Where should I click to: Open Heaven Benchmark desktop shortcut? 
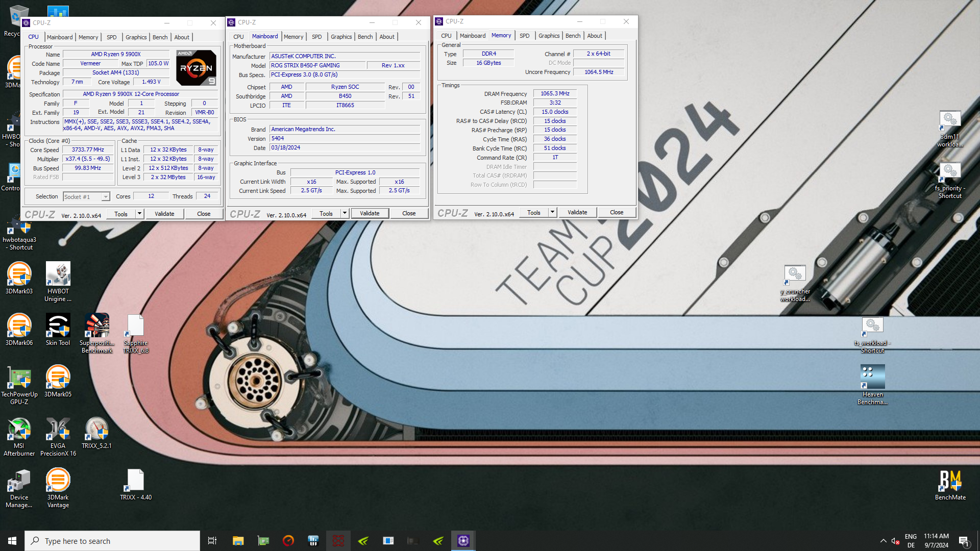point(873,385)
